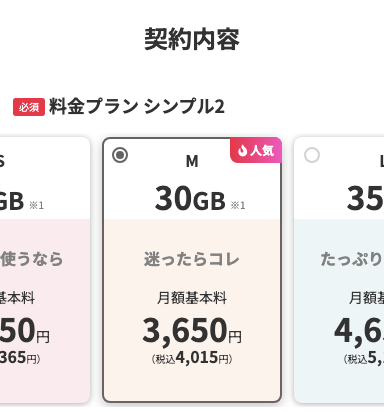The width and height of the screenshot is (384, 412).
Task: Click the 税込4,015円 tax-included price
Action: [x=192, y=358]
